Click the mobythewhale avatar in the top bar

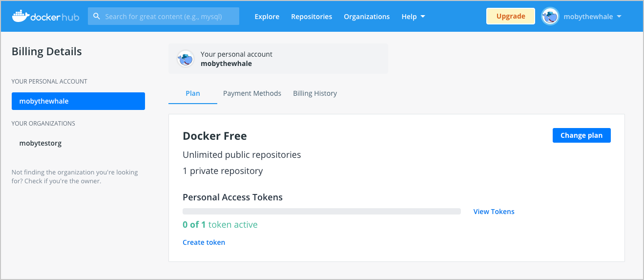click(x=550, y=16)
